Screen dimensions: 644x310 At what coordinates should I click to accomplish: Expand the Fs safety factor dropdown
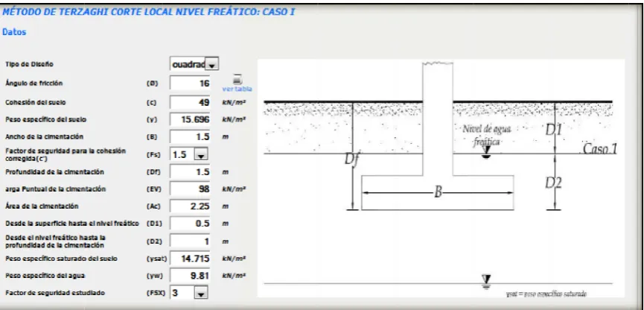click(200, 154)
